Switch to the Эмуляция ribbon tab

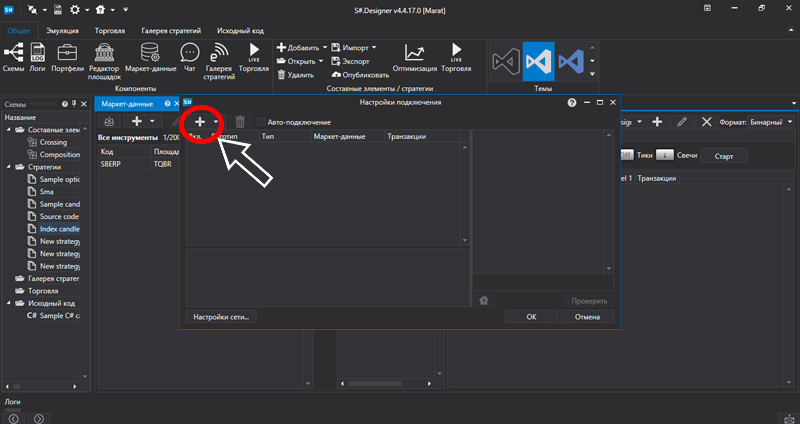(x=64, y=31)
